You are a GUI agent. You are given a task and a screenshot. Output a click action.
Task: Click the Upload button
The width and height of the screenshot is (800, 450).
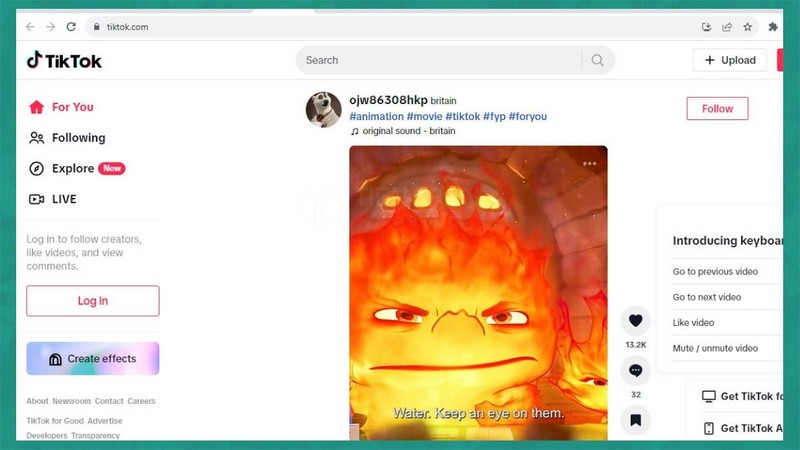tap(730, 60)
